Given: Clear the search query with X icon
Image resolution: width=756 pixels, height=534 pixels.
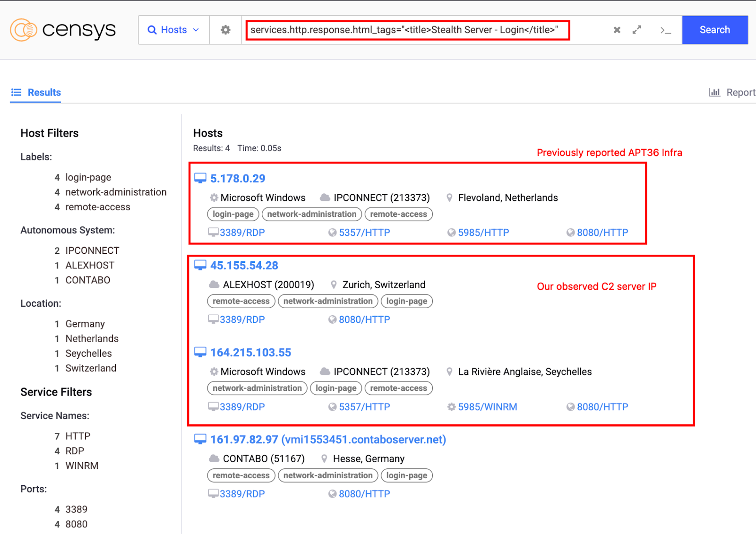Looking at the screenshot, I should [617, 30].
